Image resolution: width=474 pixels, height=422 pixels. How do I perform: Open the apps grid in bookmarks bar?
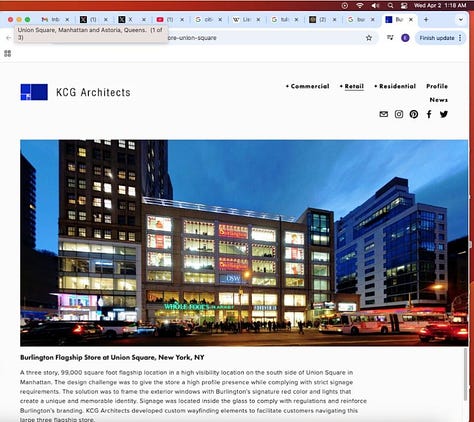pos(7,53)
